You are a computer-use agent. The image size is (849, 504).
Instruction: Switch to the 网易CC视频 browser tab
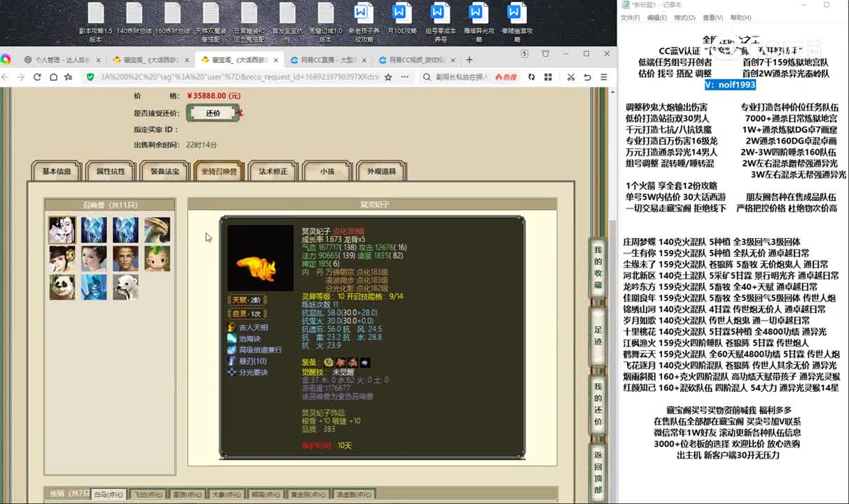point(416,60)
